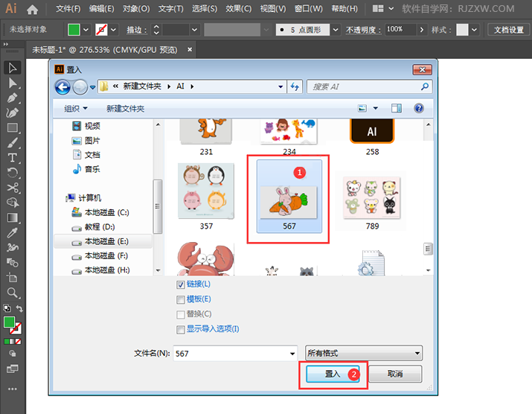Uncheck the 链接(L) checkbox
The image size is (532, 414).
coord(181,284)
